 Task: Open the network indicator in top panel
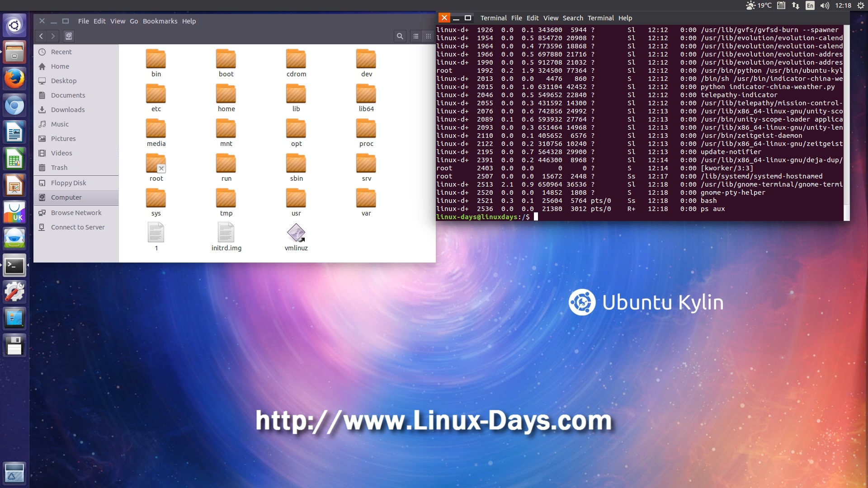[x=796, y=5]
